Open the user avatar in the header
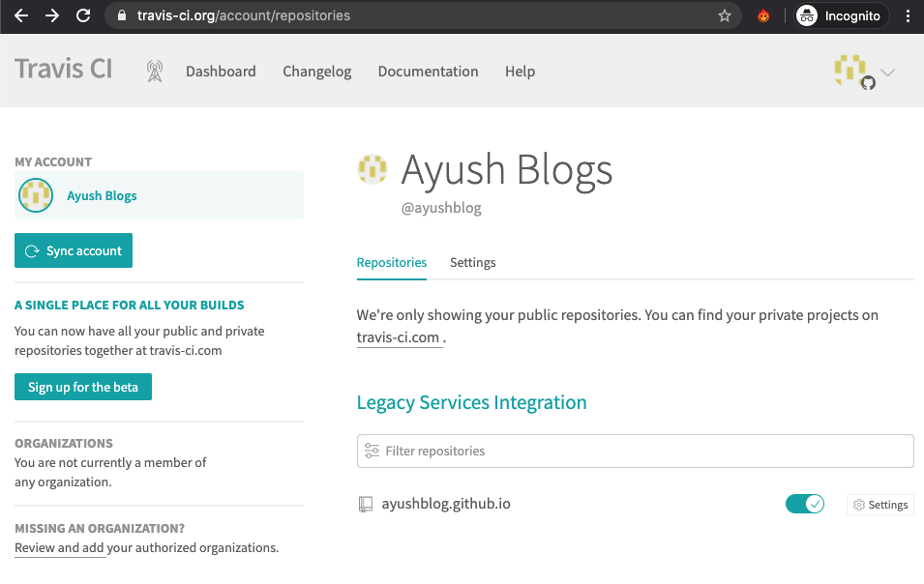Screen dimensions: 924x584 [x=849, y=70]
